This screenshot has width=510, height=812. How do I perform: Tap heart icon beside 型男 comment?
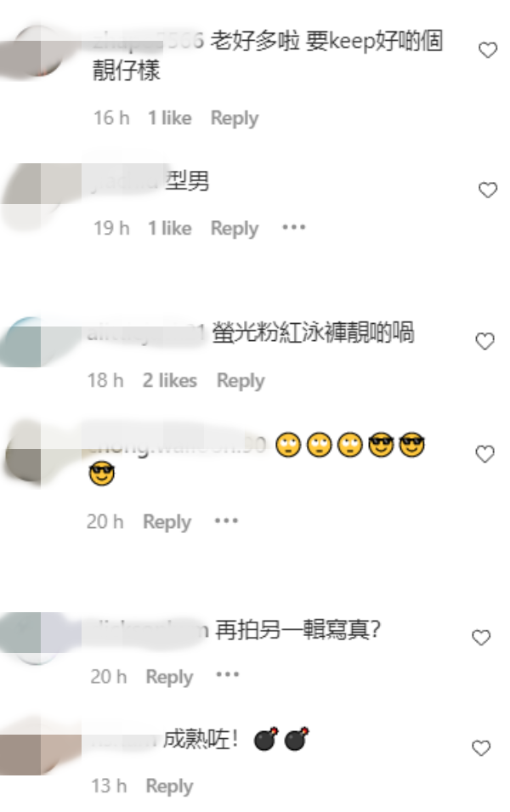coord(487,190)
